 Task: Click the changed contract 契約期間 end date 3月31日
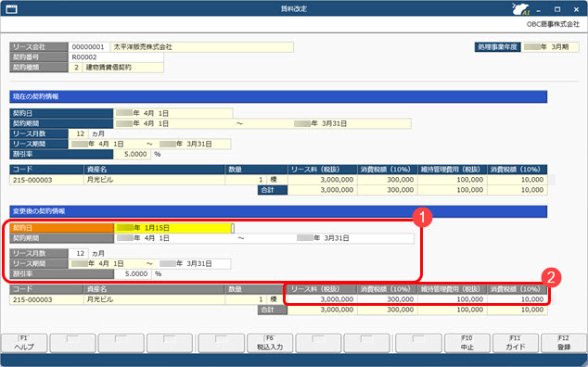(323, 238)
